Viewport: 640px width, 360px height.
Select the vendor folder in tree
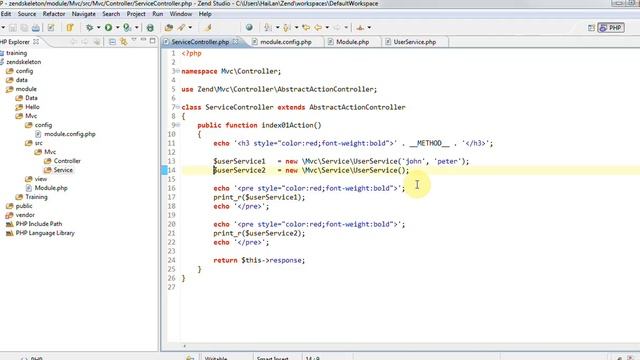tap(25, 215)
